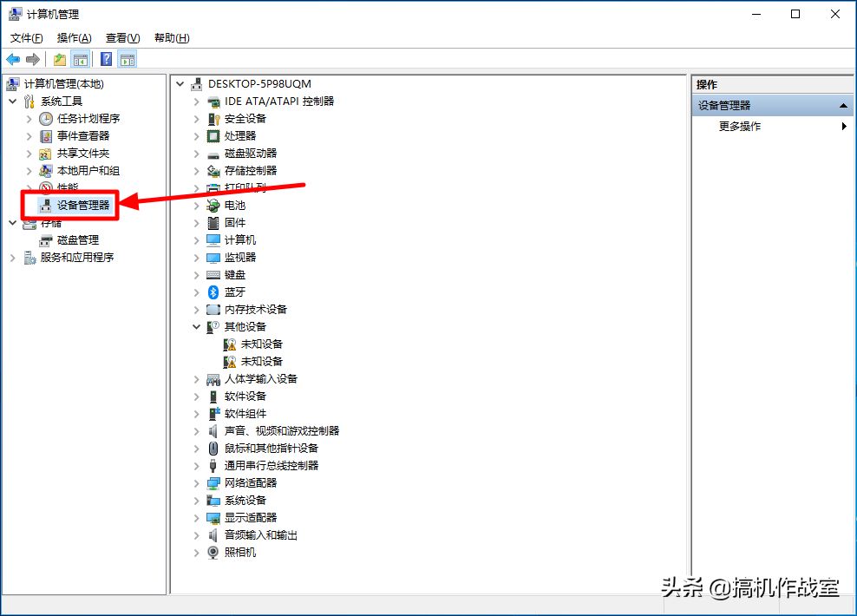
Task: Select 磁盘管理 in the left tree
Action: pos(77,240)
